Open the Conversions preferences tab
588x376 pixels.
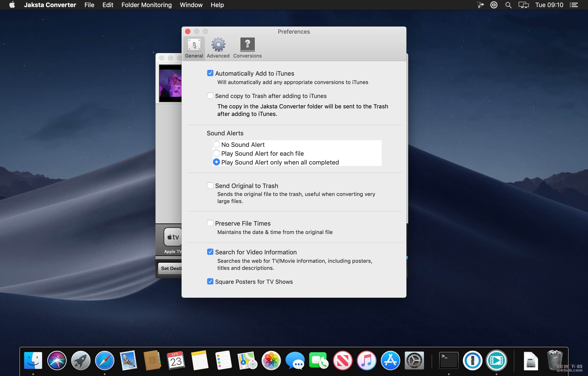pos(247,48)
